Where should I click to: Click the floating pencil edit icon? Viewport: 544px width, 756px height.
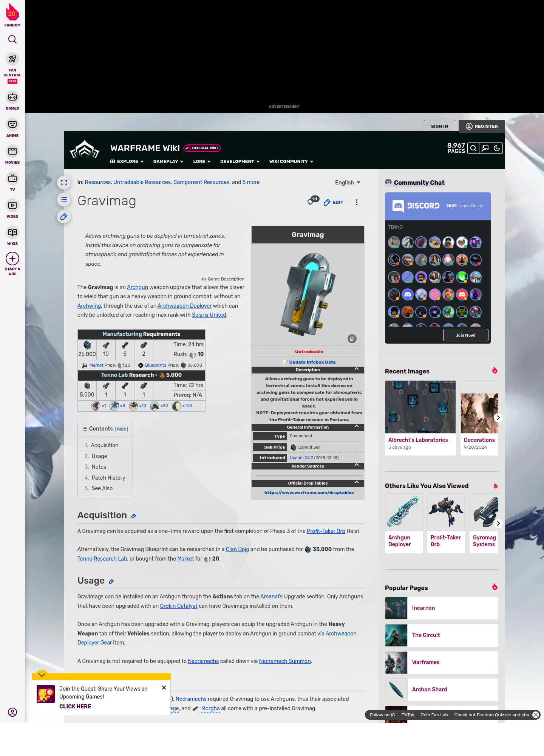64,217
